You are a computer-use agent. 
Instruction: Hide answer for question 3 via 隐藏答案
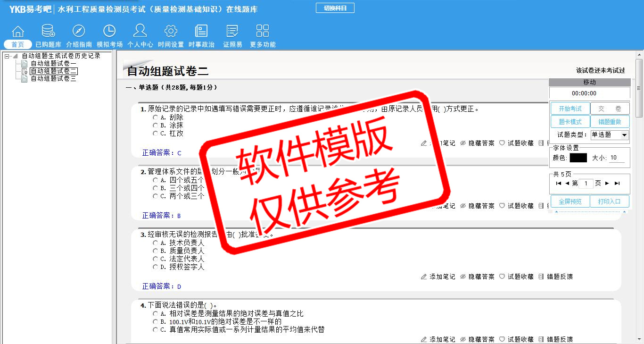pyautogui.click(x=477, y=277)
